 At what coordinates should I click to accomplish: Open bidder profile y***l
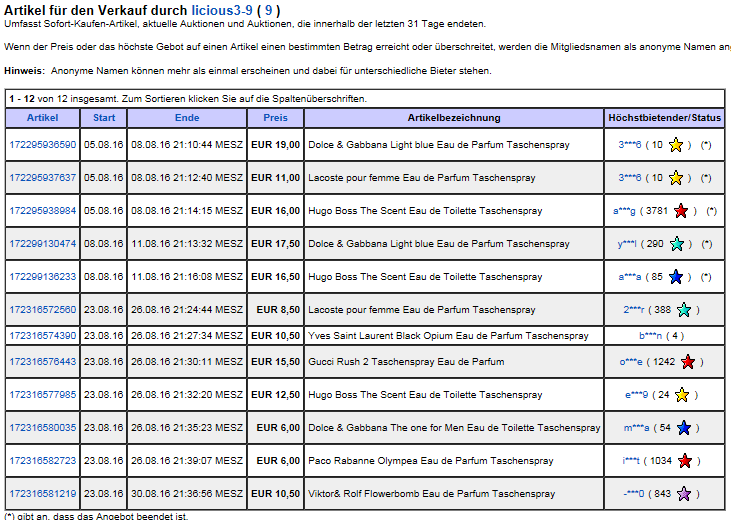(x=627, y=244)
